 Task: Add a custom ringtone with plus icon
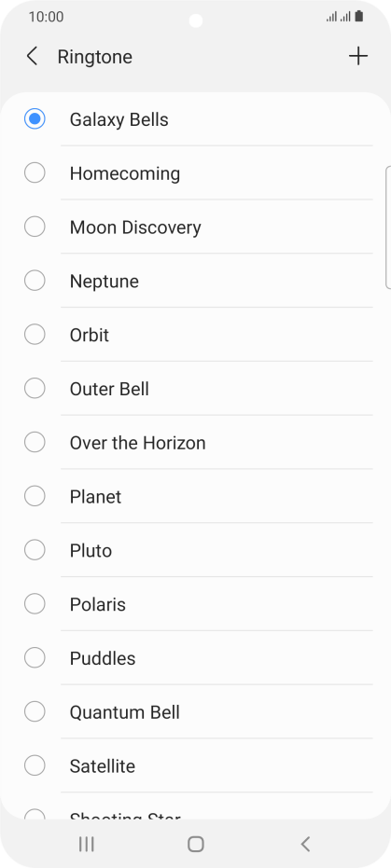point(358,56)
